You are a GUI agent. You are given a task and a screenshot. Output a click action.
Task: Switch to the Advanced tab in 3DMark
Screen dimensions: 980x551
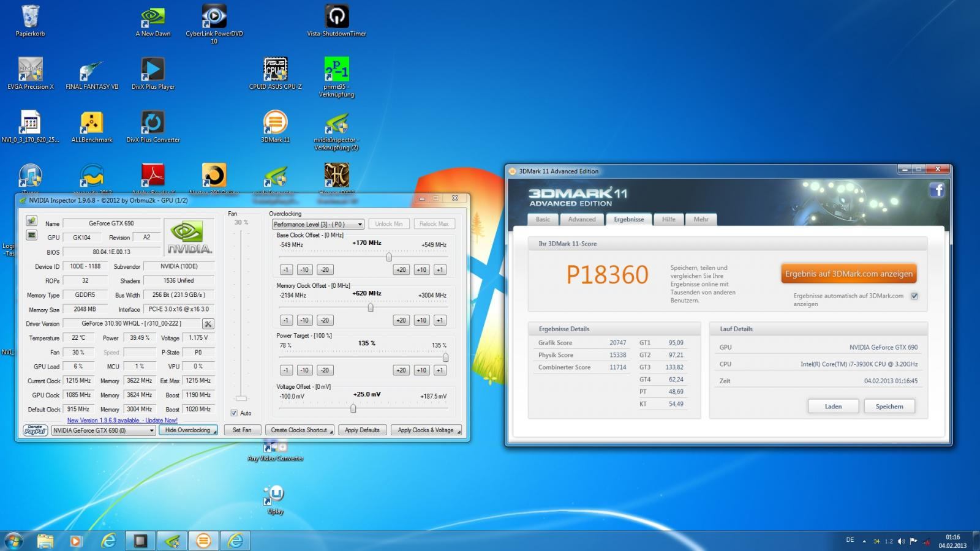tap(582, 219)
